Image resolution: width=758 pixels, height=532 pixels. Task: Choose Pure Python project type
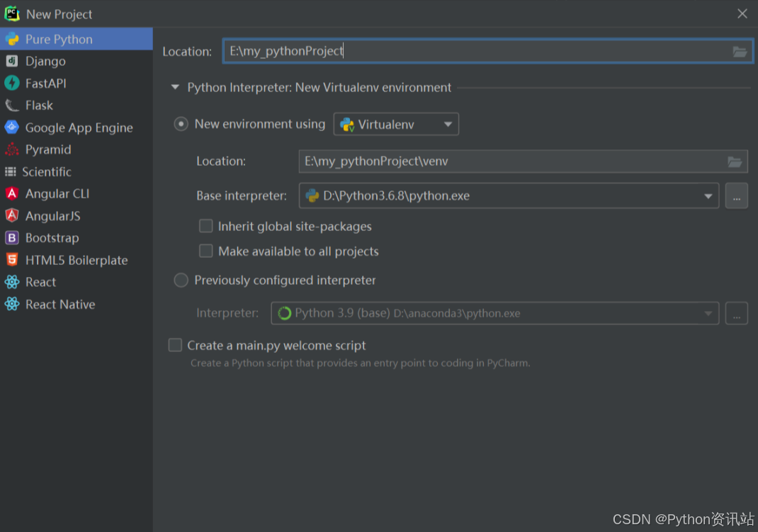click(77, 39)
